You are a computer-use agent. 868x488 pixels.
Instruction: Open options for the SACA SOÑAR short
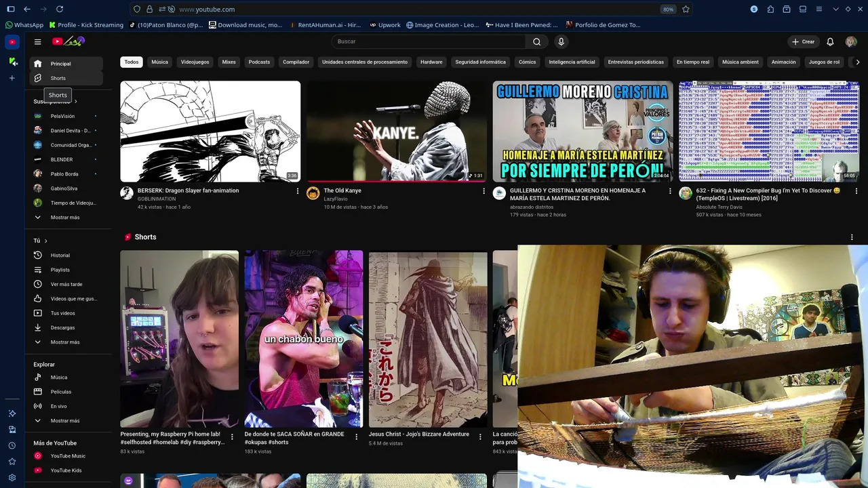coord(356,437)
